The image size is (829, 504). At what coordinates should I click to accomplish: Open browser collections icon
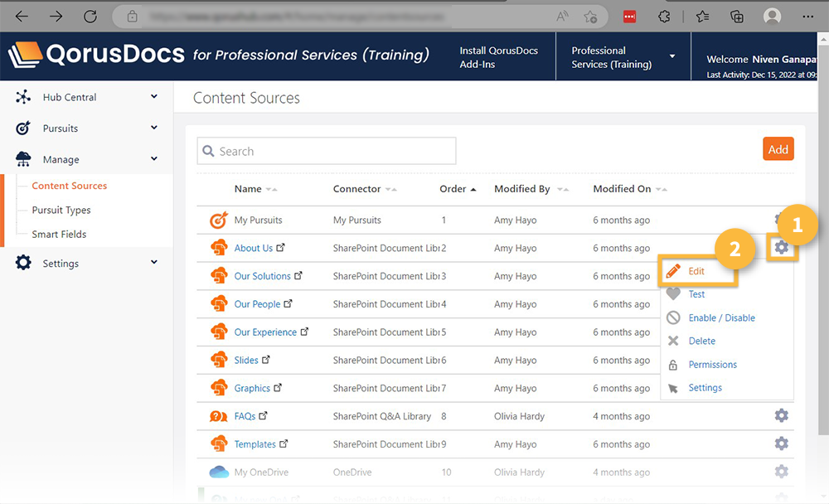[736, 17]
